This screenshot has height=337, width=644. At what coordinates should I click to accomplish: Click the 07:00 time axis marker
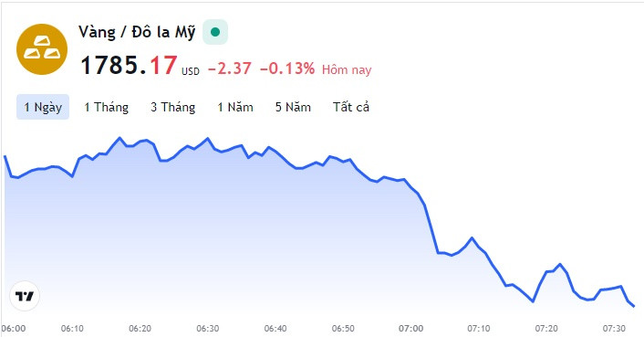point(410,329)
